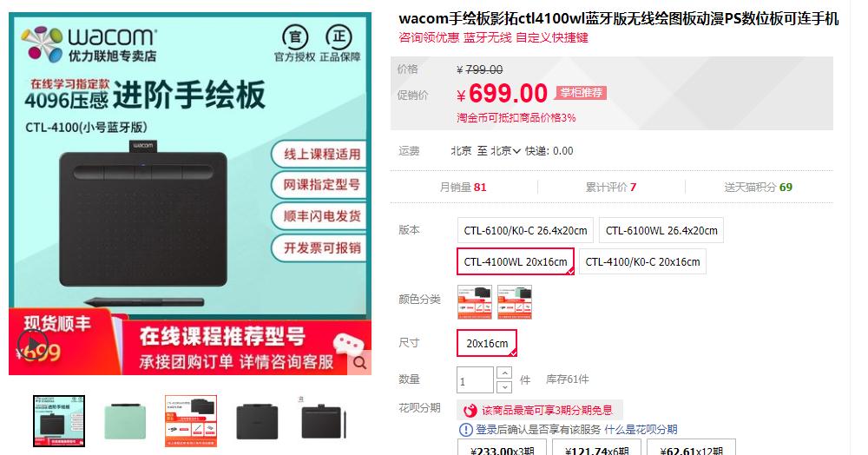Click the info icon beside login confirmation
Image resolution: width=868 pixels, height=455 pixels.
[x=465, y=430]
